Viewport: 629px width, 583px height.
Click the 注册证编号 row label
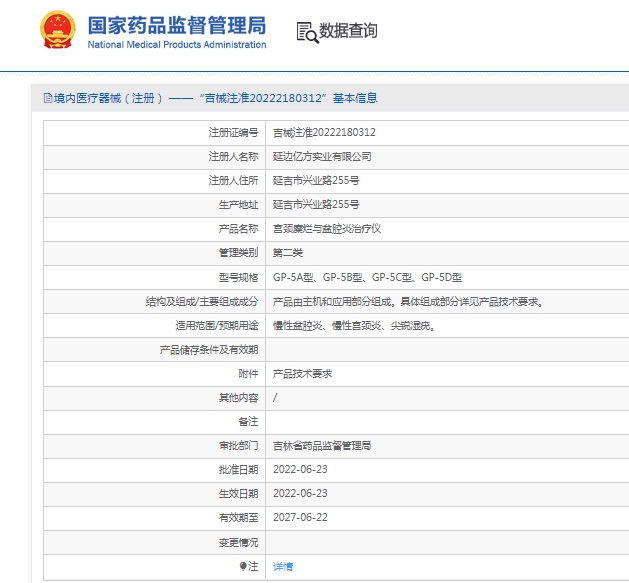coord(233,132)
